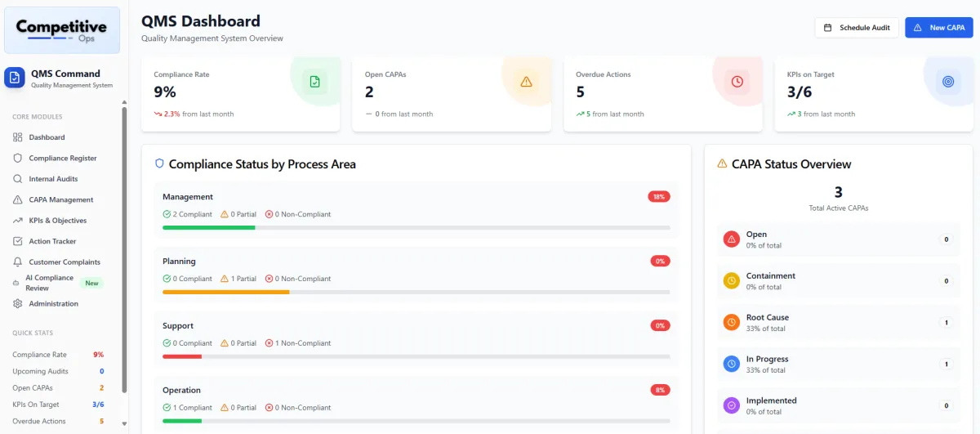
Task: Click shield icon beside Compliance Status heading
Action: [x=159, y=164]
